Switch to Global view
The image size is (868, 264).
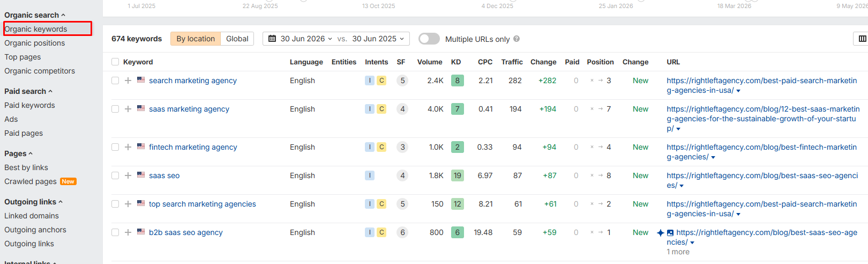click(x=237, y=39)
